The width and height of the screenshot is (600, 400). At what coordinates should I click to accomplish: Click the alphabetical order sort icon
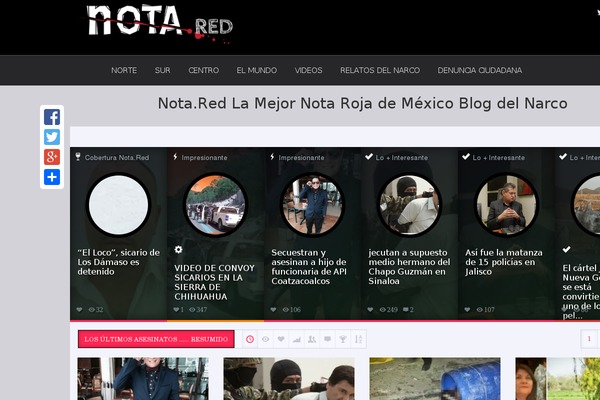[x=358, y=339]
